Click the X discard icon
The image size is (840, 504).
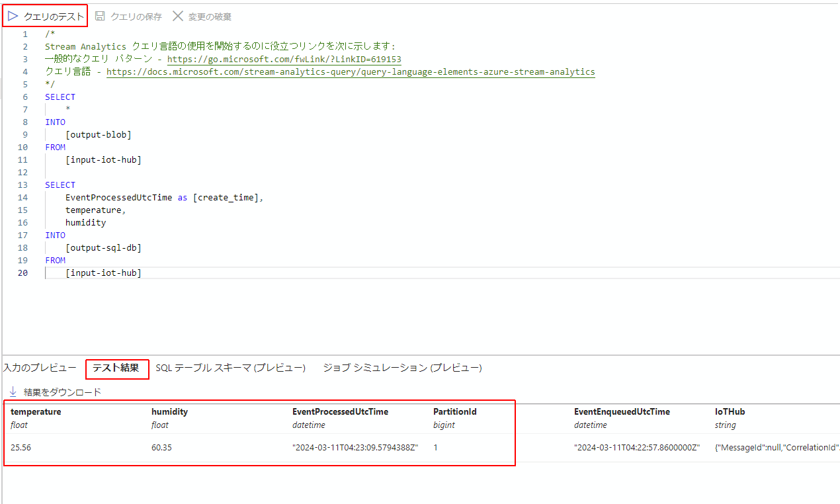(177, 16)
